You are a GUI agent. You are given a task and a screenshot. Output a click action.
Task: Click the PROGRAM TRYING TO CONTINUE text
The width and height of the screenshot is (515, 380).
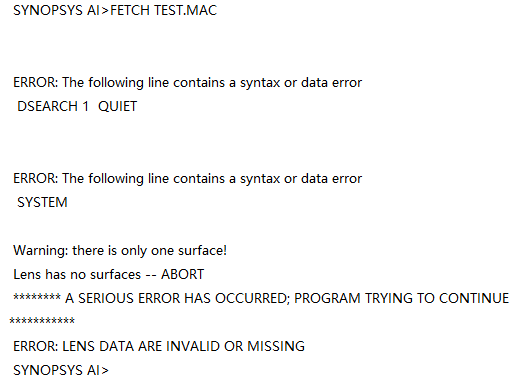[x=401, y=298]
